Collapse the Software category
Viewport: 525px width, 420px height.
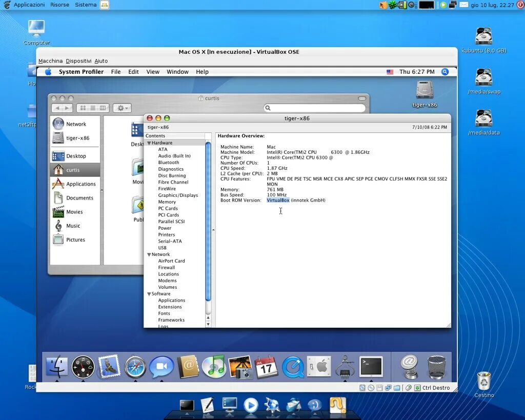click(x=149, y=294)
